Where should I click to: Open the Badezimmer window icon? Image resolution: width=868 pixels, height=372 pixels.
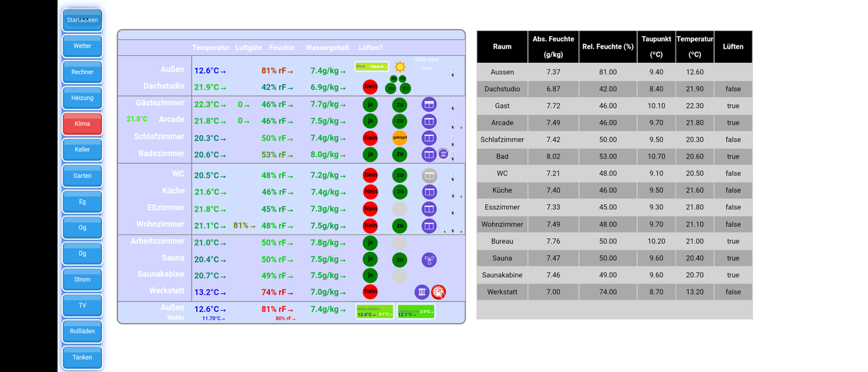(429, 154)
